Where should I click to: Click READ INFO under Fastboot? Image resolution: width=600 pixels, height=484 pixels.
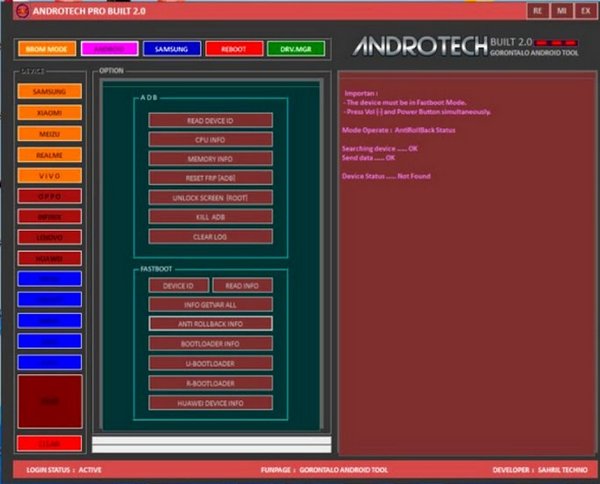pyautogui.click(x=242, y=285)
